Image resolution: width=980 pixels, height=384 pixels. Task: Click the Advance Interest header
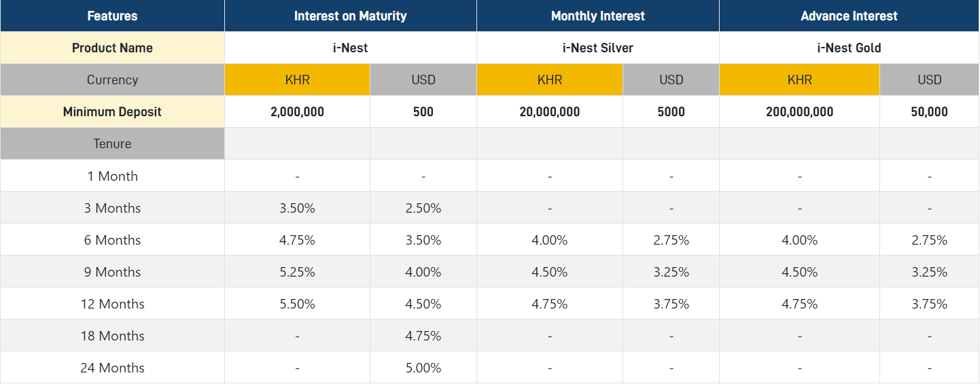[850, 16]
